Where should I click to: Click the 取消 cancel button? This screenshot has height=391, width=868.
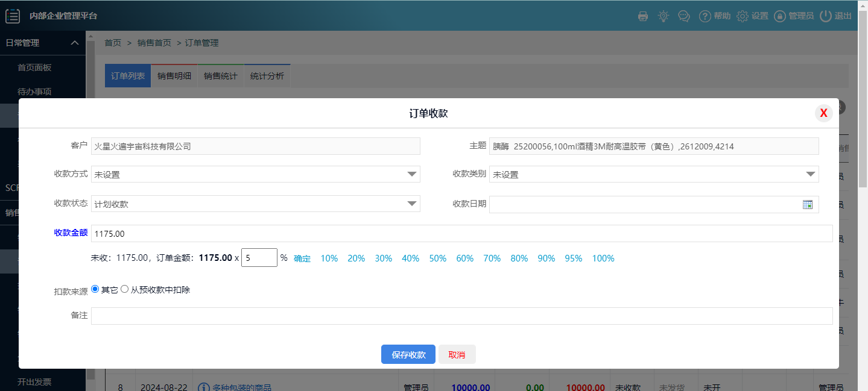tap(457, 355)
